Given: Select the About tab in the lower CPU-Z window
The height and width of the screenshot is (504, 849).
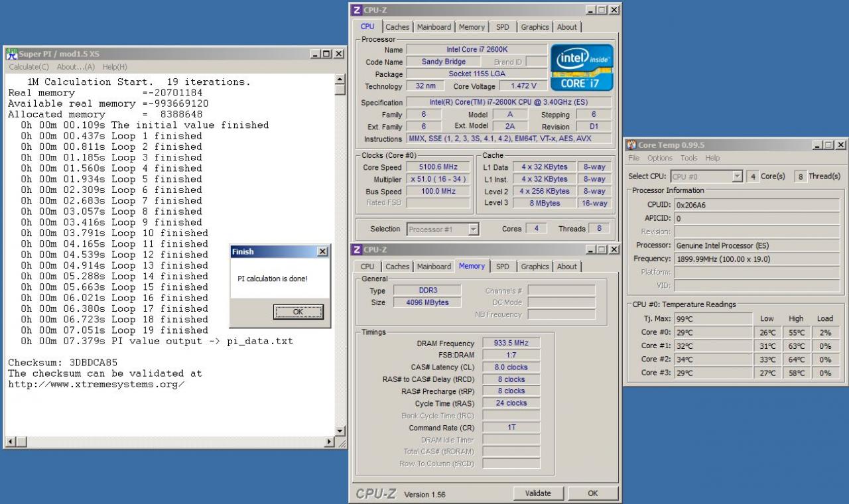Looking at the screenshot, I should tap(566, 267).
